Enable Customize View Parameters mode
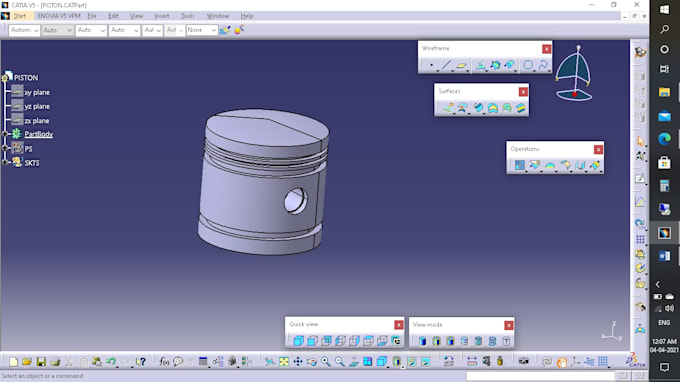 (x=506, y=341)
